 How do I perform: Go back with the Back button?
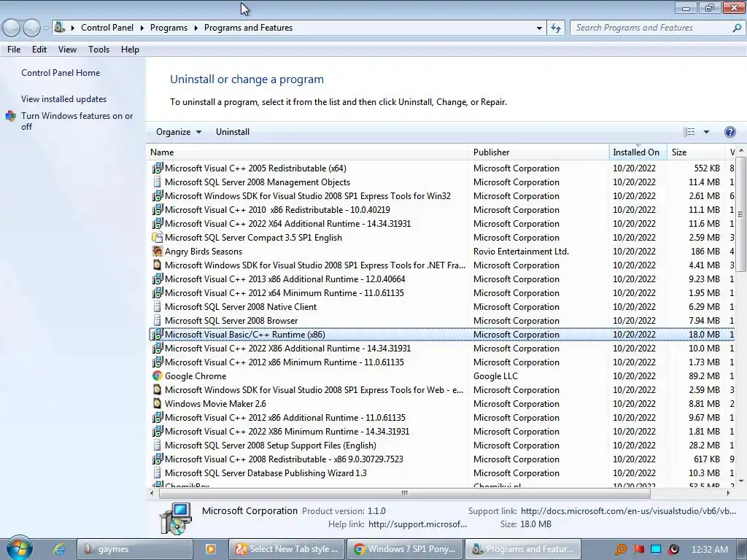(12, 28)
